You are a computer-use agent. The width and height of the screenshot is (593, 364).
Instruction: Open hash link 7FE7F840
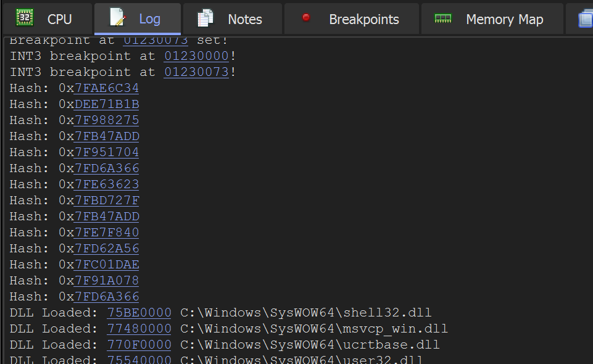107,233
